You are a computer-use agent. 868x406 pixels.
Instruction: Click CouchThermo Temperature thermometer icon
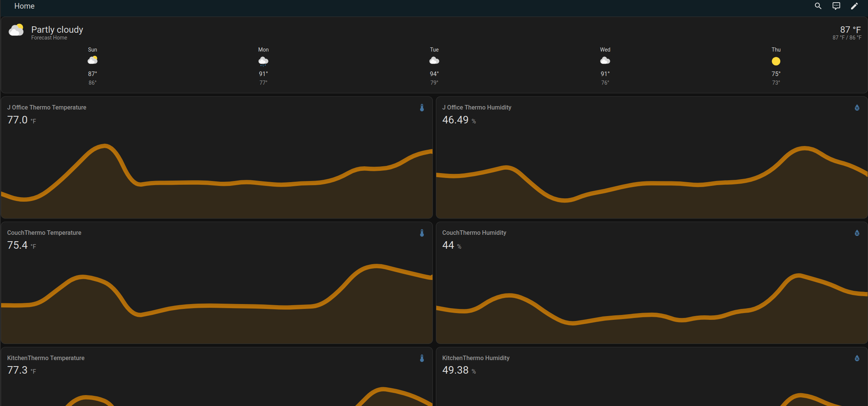(x=422, y=233)
